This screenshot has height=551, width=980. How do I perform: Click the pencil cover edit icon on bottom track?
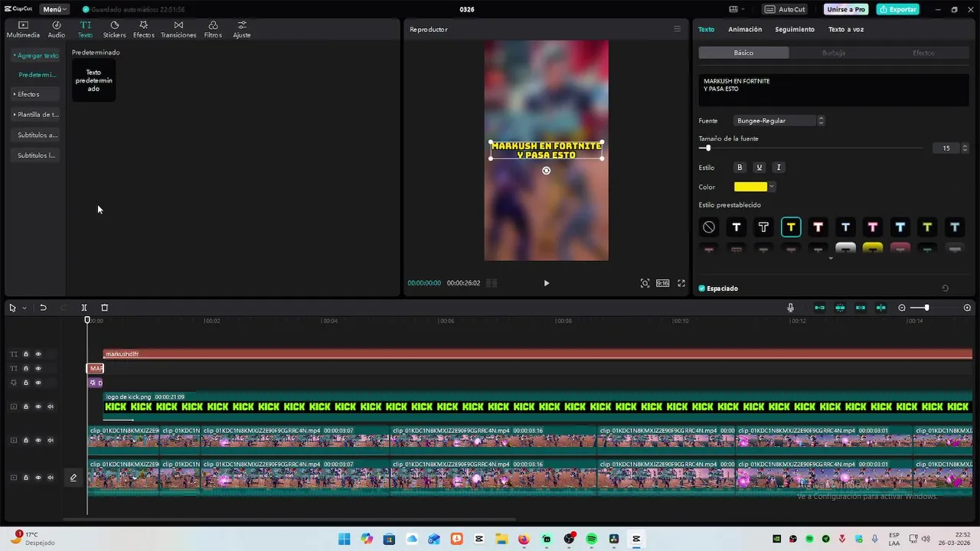point(73,478)
